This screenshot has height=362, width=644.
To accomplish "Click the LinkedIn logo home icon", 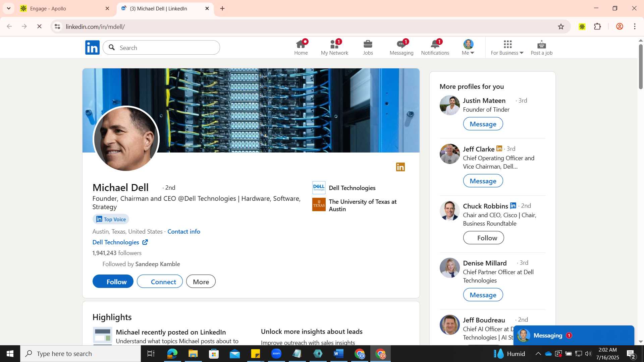I will [92, 48].
